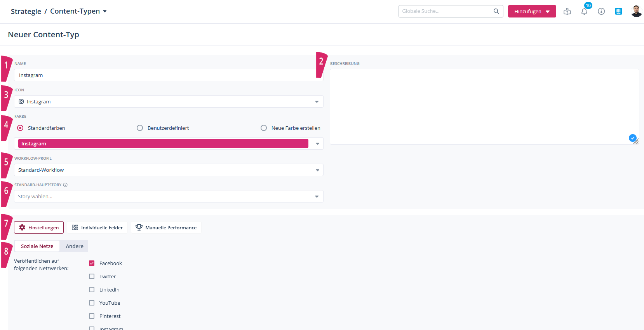Viewport: 644px width, 330px height.
Task: Select Neue Farbe erstellen radio option
Action: [264, 128]
